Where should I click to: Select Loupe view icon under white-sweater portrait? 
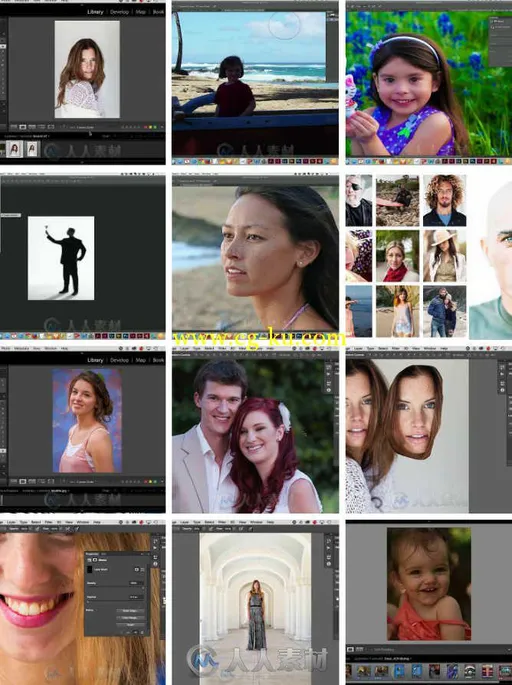[23, 127]
